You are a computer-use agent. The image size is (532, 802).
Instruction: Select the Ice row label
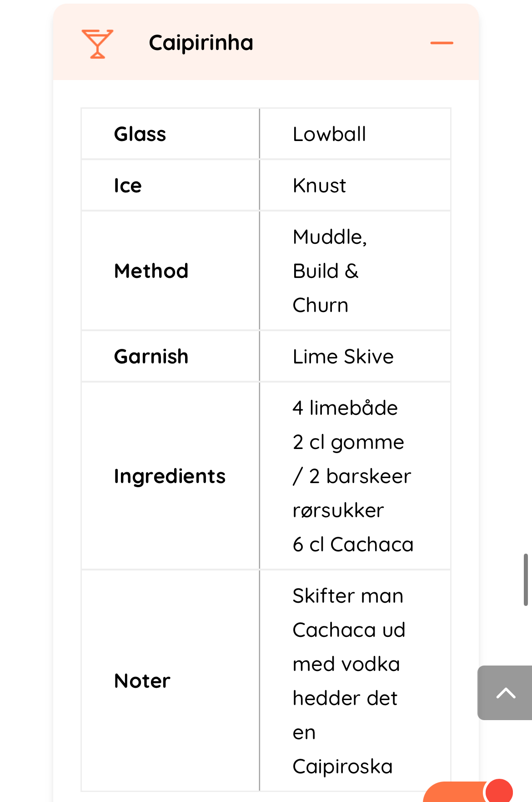pos(128,186)
